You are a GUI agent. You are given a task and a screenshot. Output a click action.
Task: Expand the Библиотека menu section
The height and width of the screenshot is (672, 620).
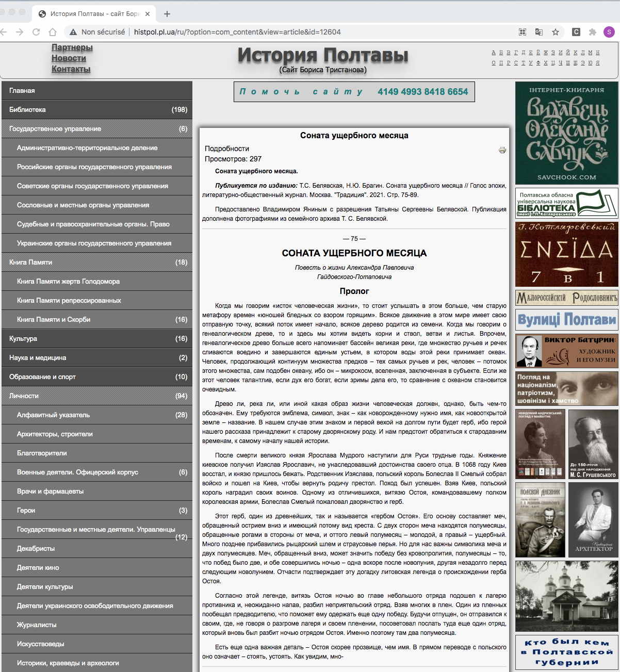click(x=97, y=110)
